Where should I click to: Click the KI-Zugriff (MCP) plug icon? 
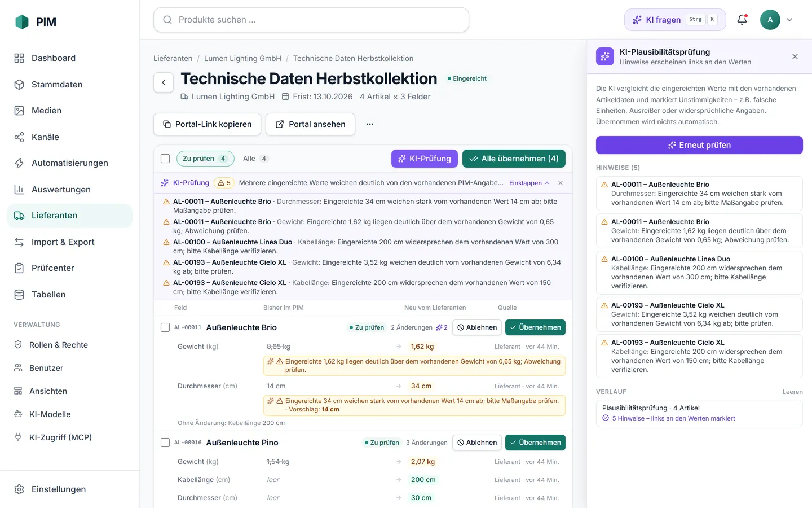coord(18,437)
